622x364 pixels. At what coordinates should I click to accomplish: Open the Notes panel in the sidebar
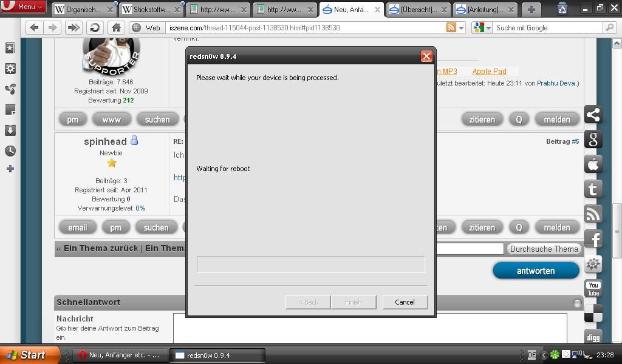coord(10,110)
